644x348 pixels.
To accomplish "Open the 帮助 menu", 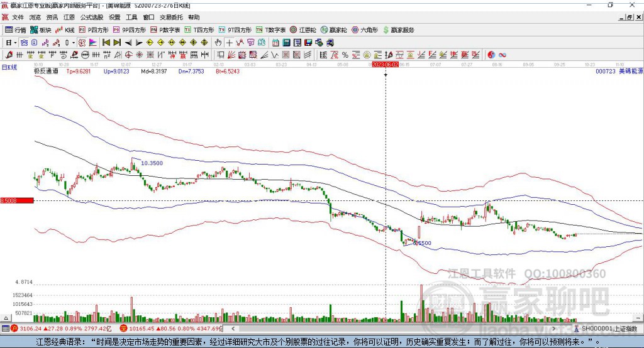I will [194, 17].
